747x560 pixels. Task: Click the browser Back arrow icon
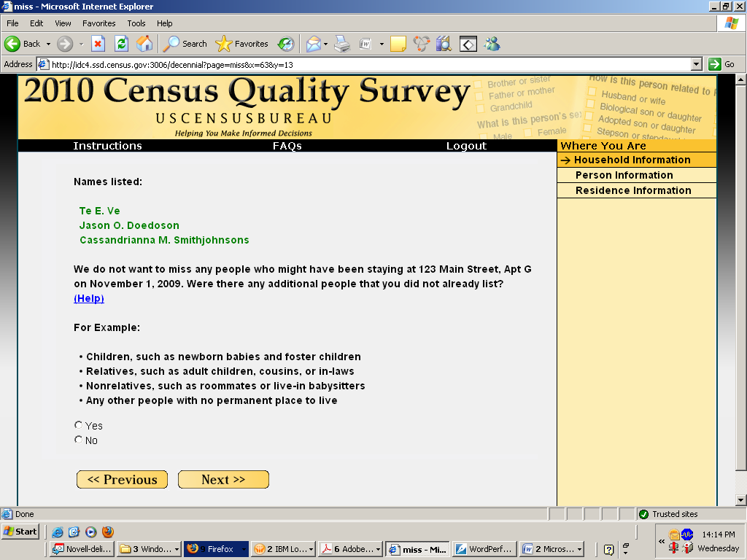(x=13, y=44)
